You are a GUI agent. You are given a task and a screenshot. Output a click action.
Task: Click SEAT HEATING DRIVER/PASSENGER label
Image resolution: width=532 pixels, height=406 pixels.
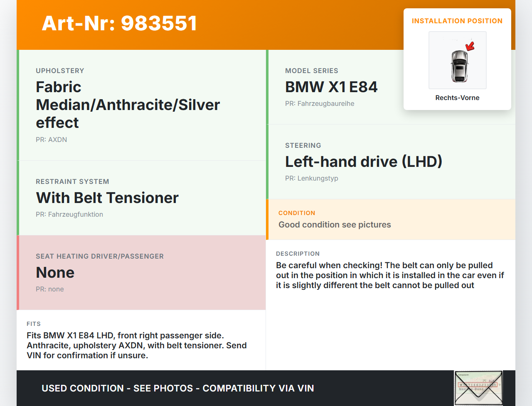(x=100, y=256)
